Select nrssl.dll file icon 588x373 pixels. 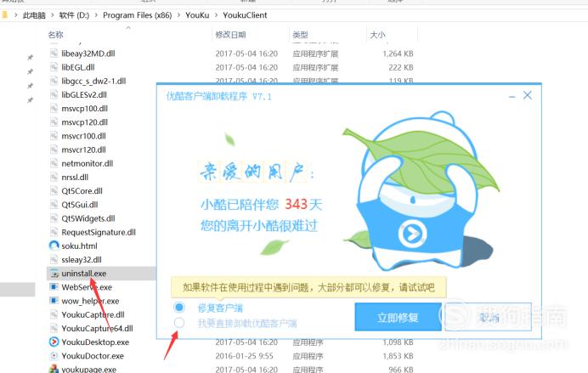(x=54, y=177)
